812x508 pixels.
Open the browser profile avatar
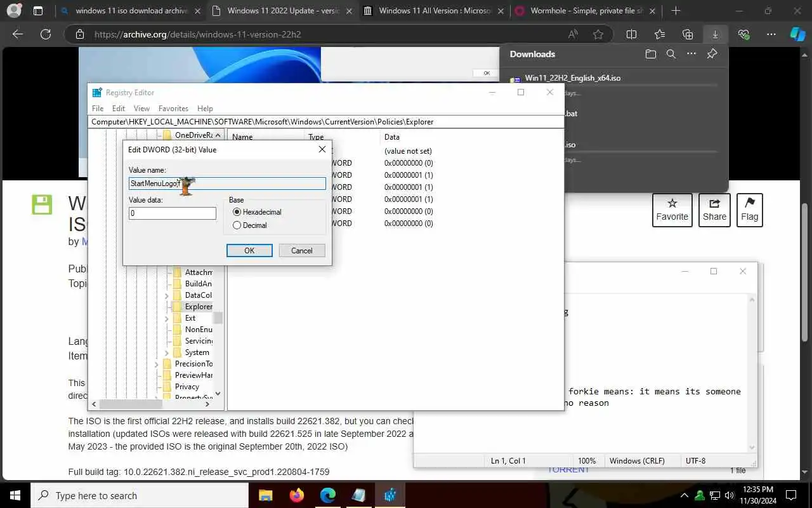coord(14,11)
